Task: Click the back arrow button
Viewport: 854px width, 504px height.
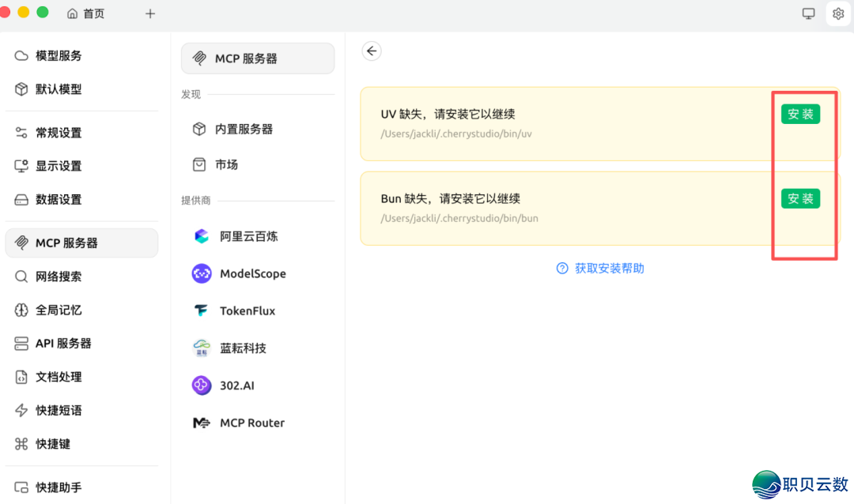Action: (x=372, y=51)
